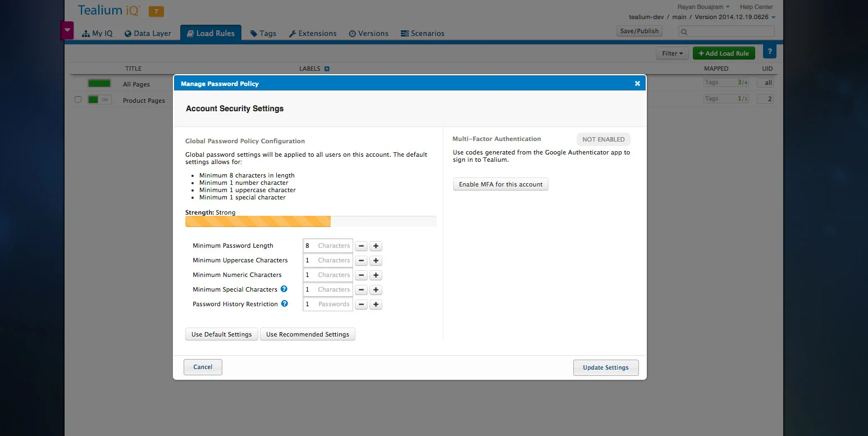This screenshot has height=436, width=868.
Task: Click the MAPPED column header
Action: (716, 69)
